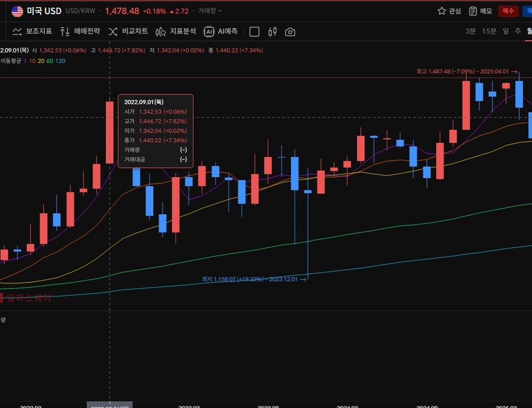Select the 일 daily timeframe
This screenshot has height=408, width=532.
coord(505,31)
